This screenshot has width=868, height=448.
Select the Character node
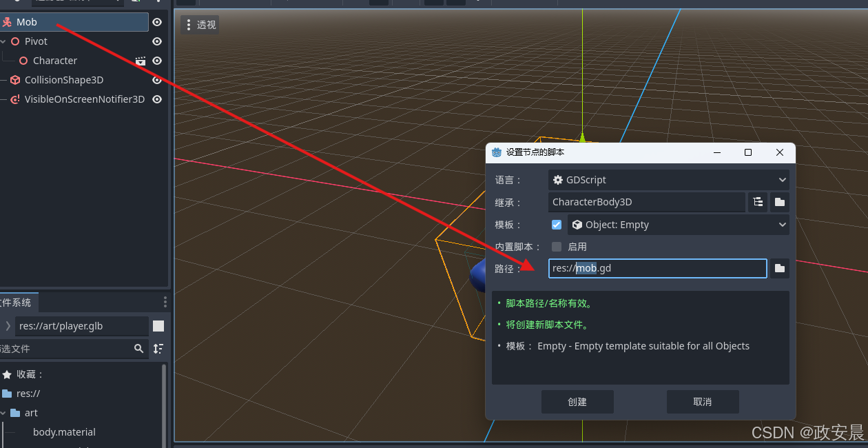click(x=55, y=61)
